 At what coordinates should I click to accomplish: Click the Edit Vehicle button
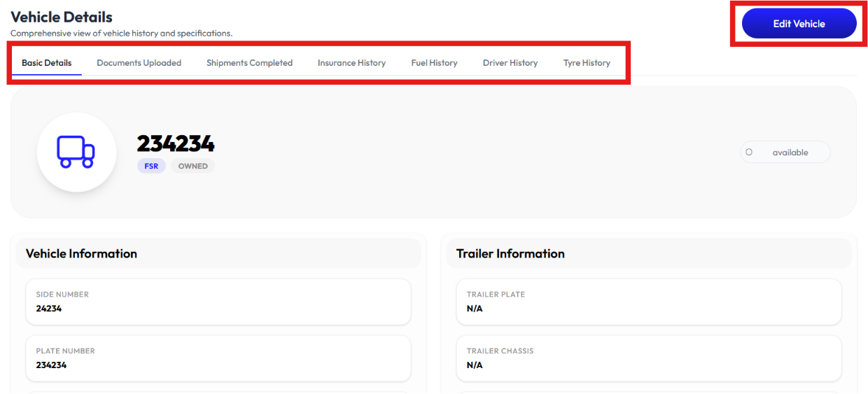click(799, 23)
